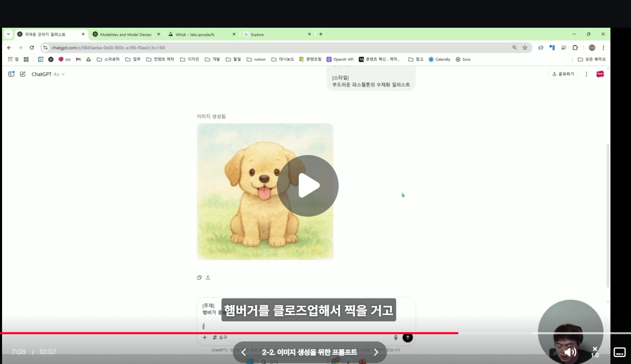This screenshot has width=631, height=364.
Task: Open the 업무 bookmark folder
Action: click(x=133, y=59)
